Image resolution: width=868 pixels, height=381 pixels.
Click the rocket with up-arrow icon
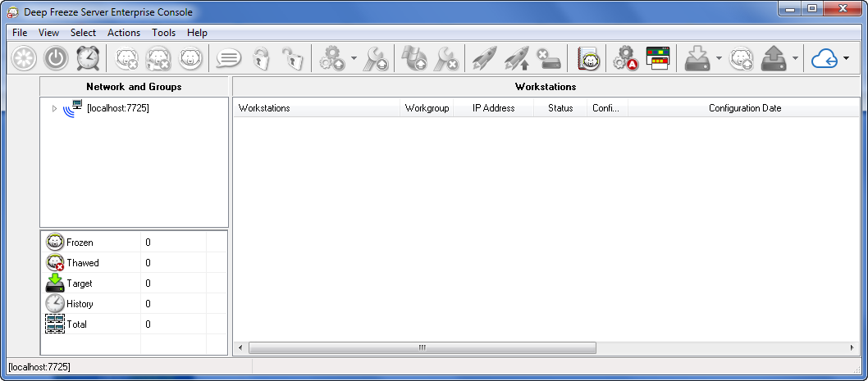tap(517, 57)
